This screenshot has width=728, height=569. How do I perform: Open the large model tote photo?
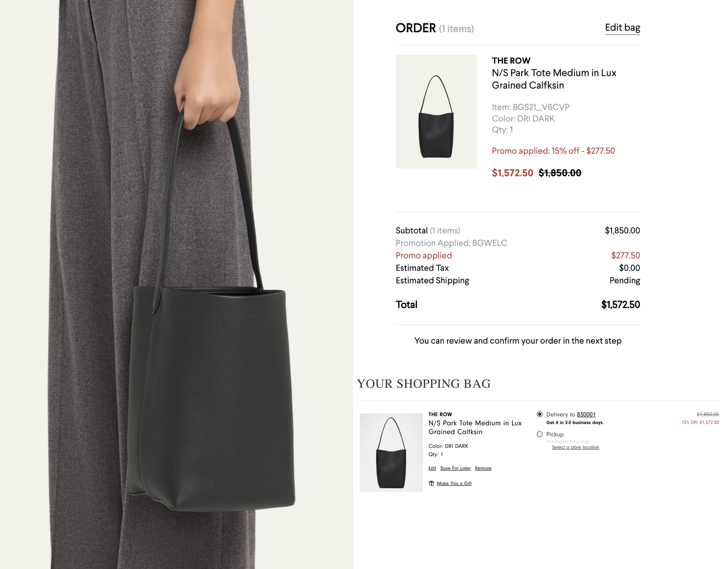(x=176, y=284)
